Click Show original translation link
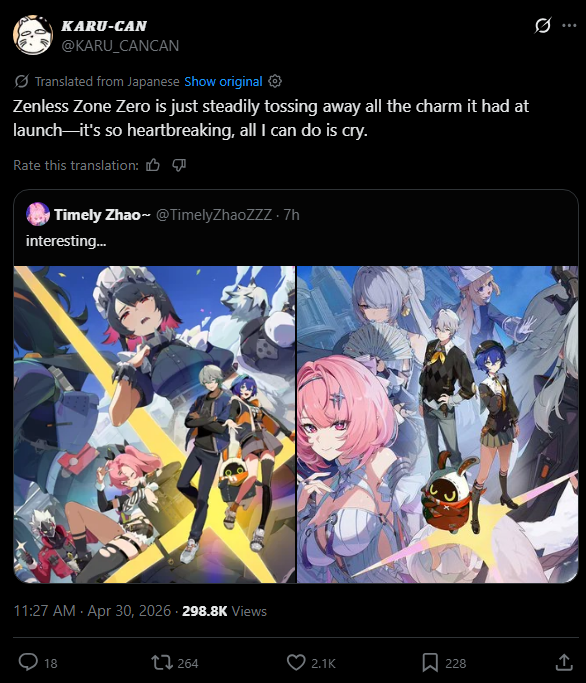The width and height of the screenshot is (586, 683). [x=223, y=81]
